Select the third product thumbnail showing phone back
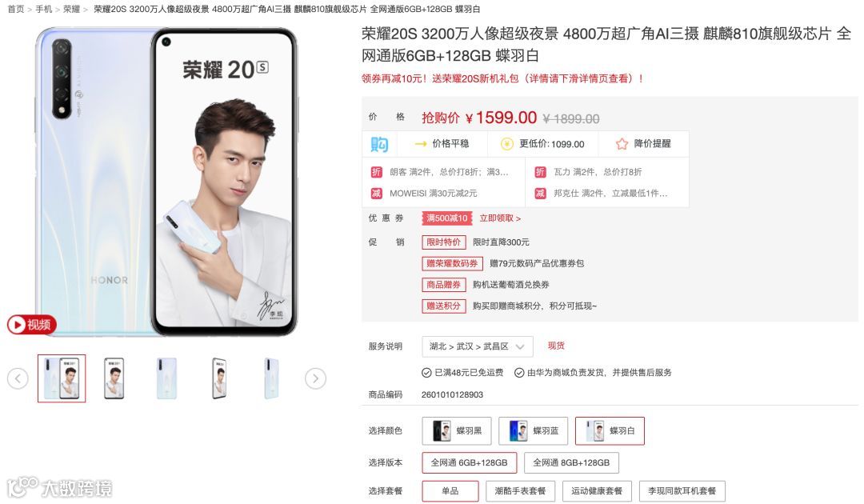Screen dimensions: 864x504 click(166, 378)
